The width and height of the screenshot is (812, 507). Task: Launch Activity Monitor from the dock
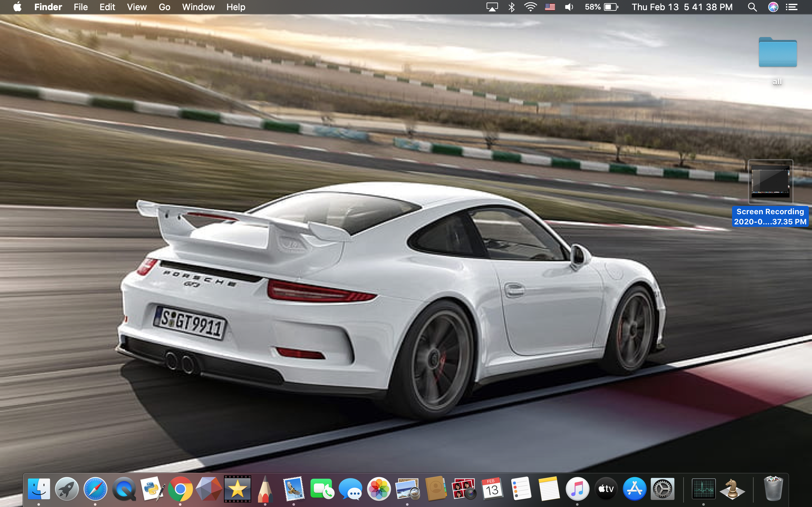(x=703, y=489)
